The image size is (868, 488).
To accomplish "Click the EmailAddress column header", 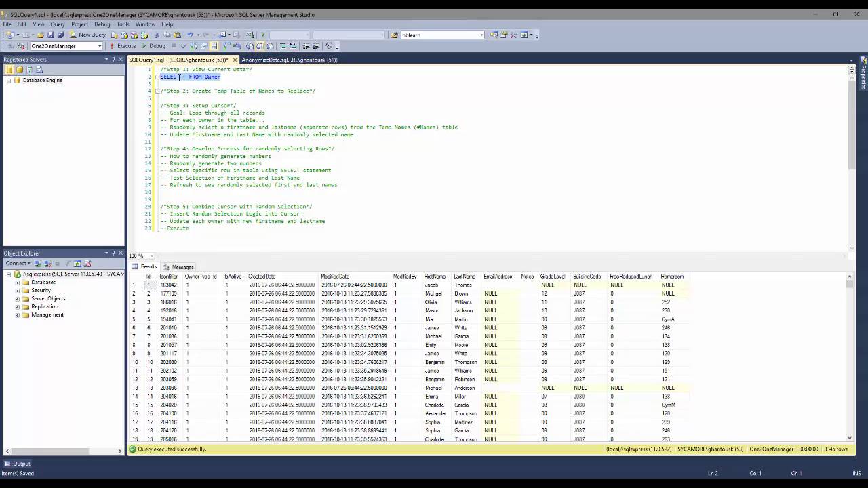I will pyautogui.click(x=498, y=277).
